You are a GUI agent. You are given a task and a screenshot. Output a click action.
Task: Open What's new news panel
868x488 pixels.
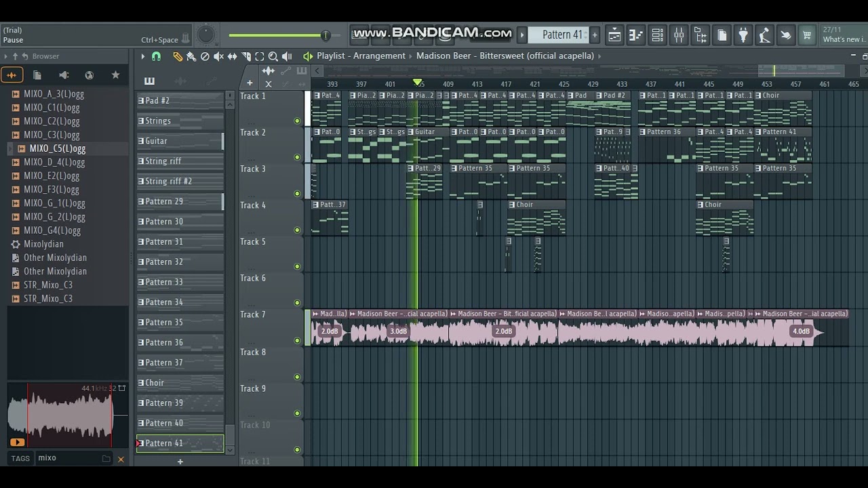[844, 35]
